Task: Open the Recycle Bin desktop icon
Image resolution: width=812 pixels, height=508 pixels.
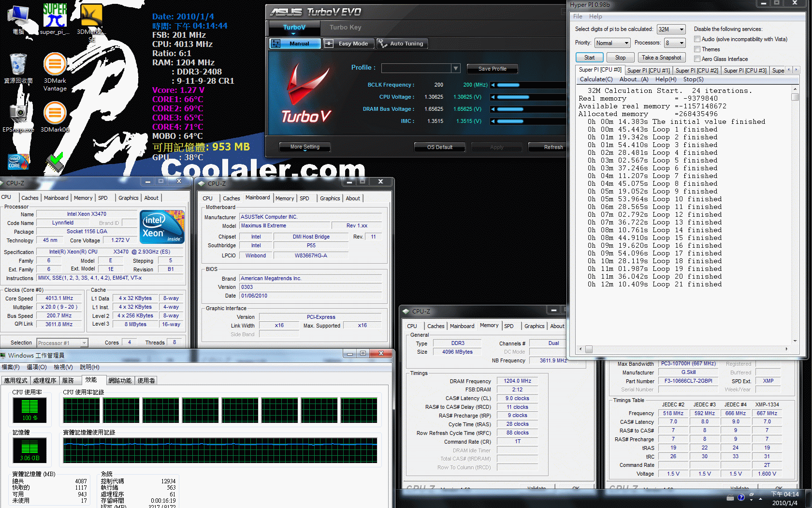Action: 18,69
